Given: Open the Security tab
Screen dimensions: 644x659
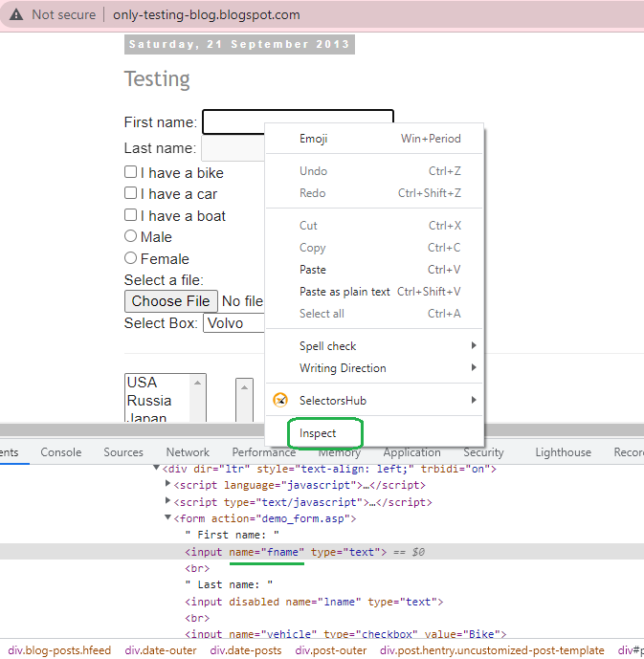Looking at the screenshot, I should pos(483,452).
